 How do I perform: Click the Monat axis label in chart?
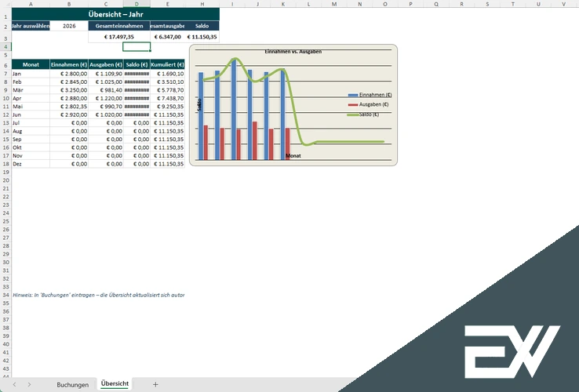point(293,156)
